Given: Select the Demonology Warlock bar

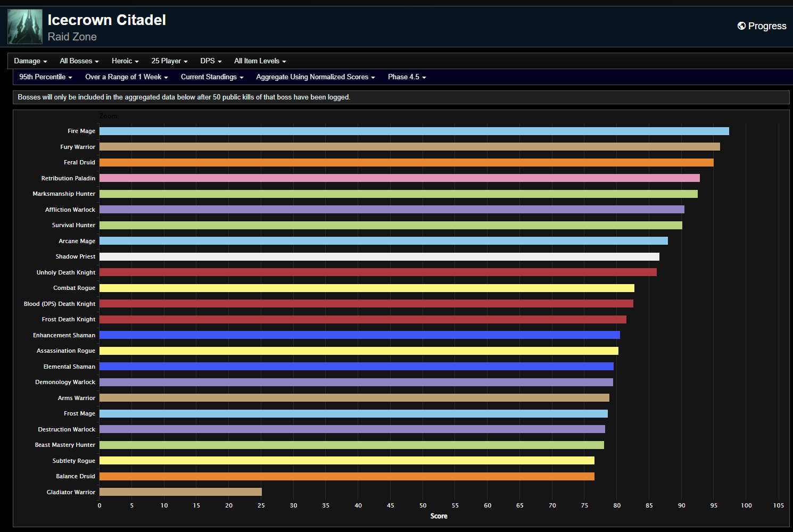Looking at the screenshot, I should [356, 382].
